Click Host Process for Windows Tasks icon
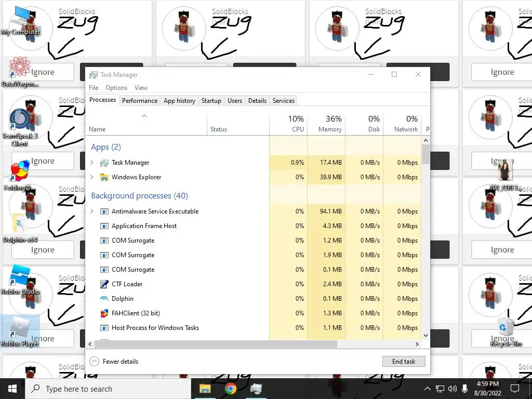532x399 pixels. point(104,328)
